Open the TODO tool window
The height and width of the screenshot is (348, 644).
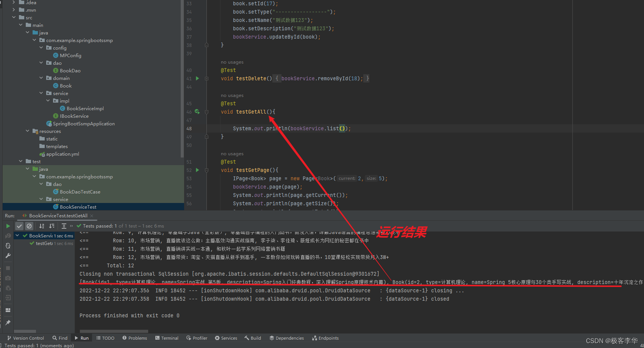(x=105, y=338)
